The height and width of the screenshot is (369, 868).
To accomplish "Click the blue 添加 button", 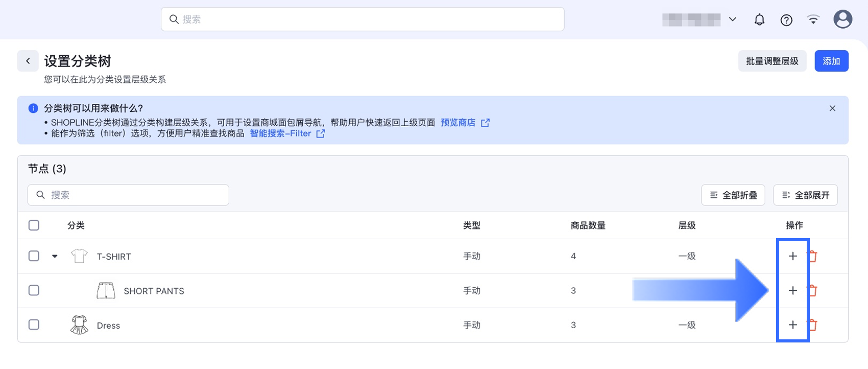I will (831, 61).
